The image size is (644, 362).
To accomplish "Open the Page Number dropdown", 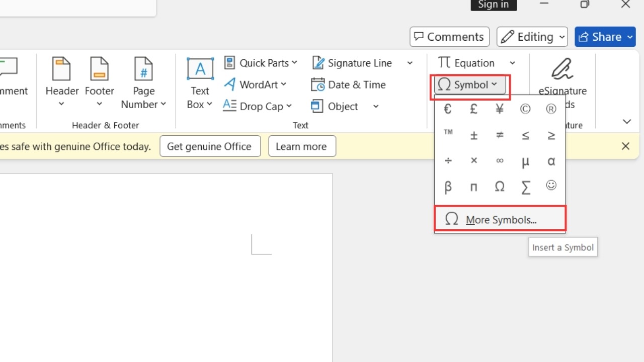I will 143,82.
